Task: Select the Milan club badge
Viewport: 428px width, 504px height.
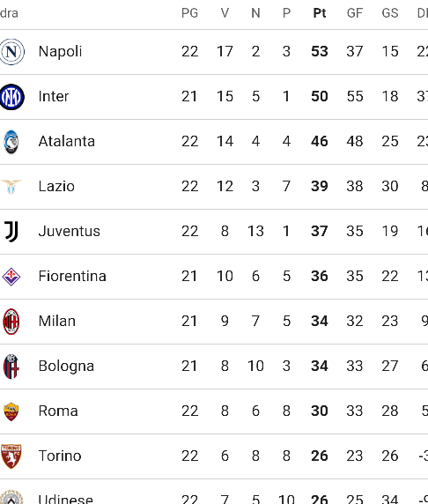Action: pos(11,322)
